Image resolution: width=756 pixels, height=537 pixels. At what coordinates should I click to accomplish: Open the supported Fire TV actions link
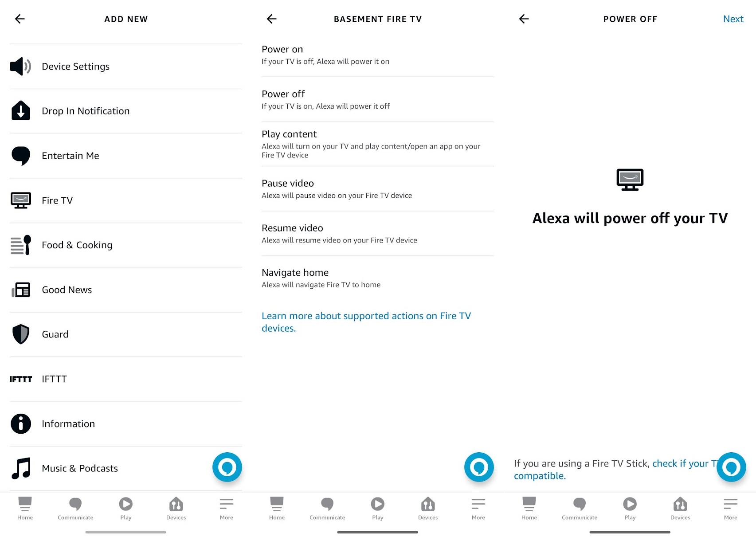coord(366,322)
